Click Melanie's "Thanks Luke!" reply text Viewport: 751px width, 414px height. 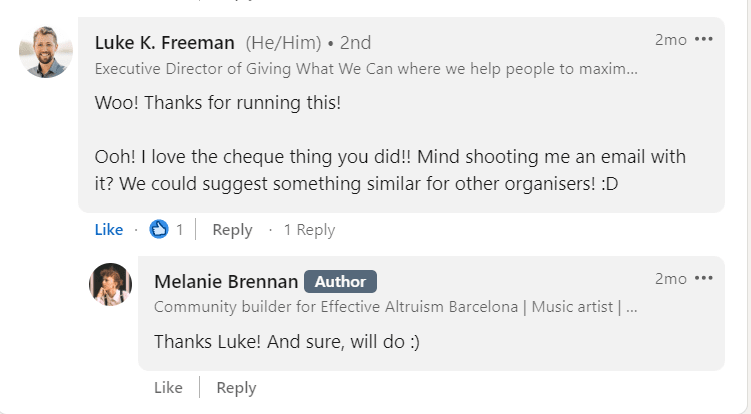click(x=286, y=341)
